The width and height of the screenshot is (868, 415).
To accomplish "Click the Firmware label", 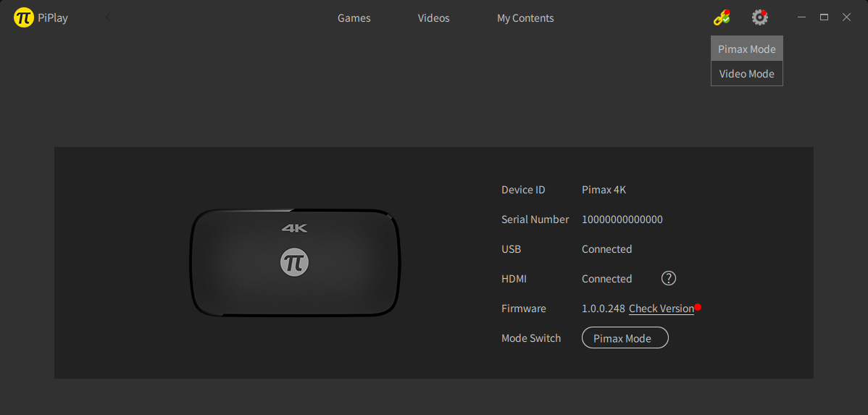I will point(524,309).
